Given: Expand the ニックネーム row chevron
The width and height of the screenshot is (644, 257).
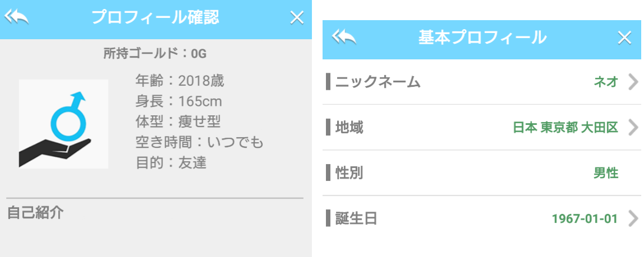Looking at the screenshot, I should tap(633, 82).
